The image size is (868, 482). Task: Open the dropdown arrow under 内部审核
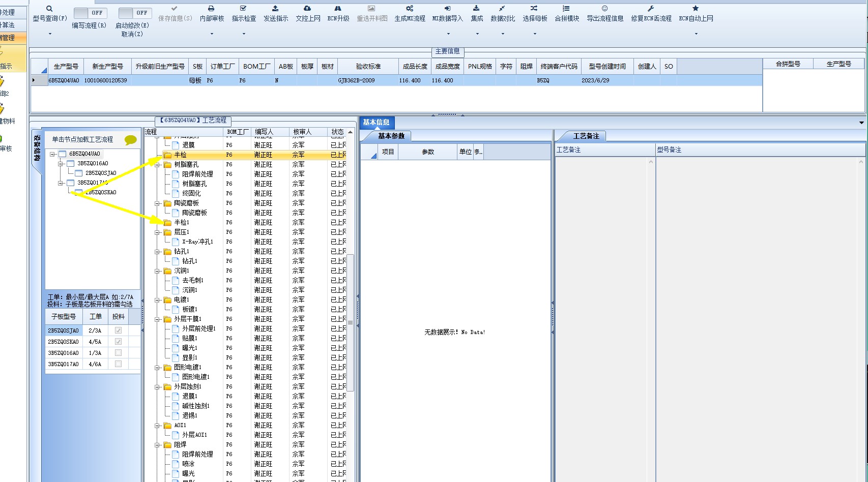(212, 34)
